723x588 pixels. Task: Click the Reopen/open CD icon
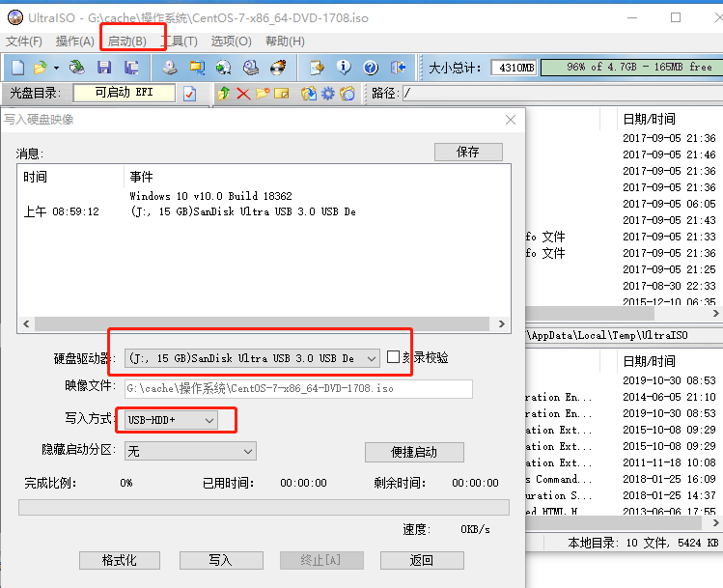click(x=77, y=68)
